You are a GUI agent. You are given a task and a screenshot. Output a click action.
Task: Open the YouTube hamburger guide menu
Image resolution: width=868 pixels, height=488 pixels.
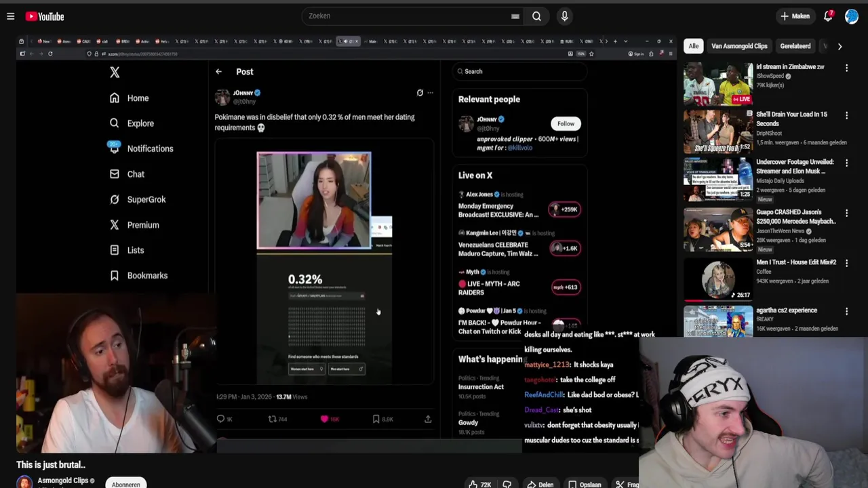10,16
